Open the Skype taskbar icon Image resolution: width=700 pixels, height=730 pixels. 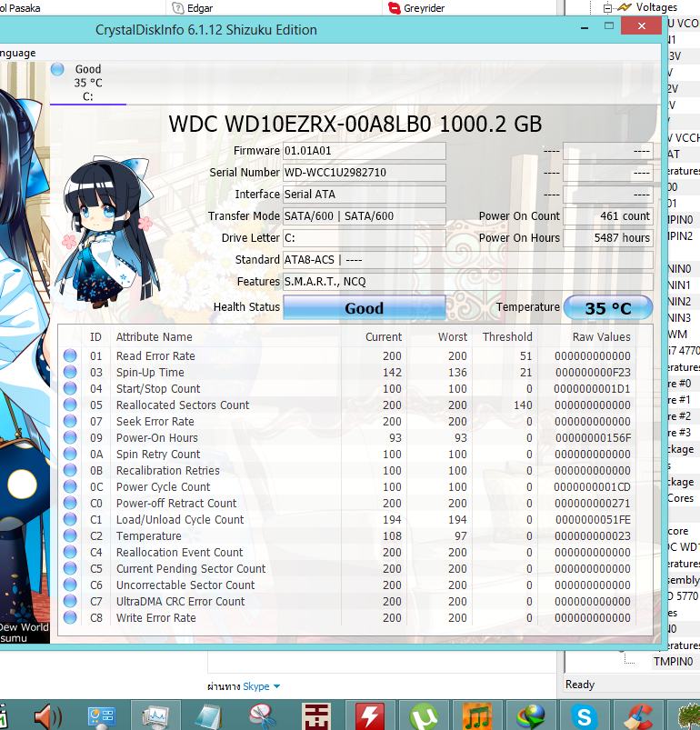584,716
